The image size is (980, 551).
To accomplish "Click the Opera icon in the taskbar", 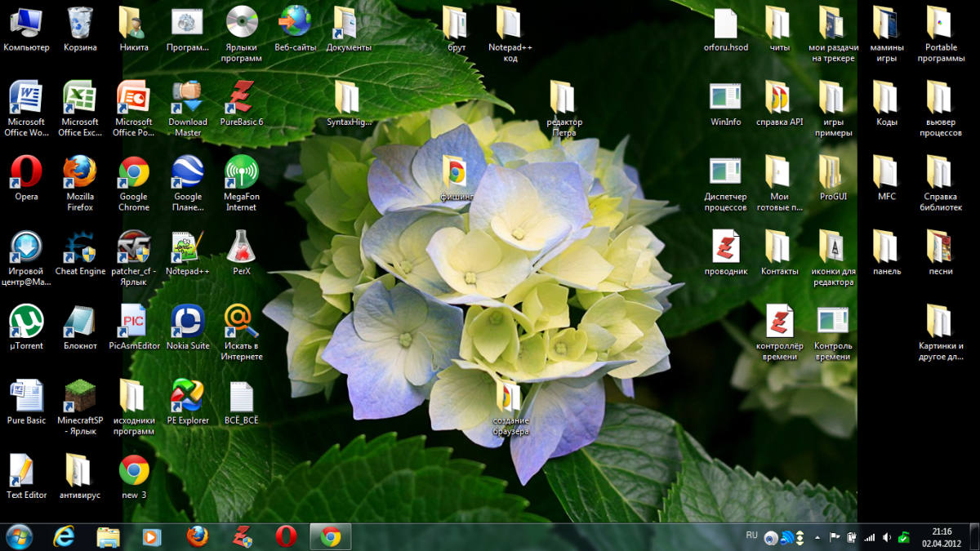I will click(286, 536).
